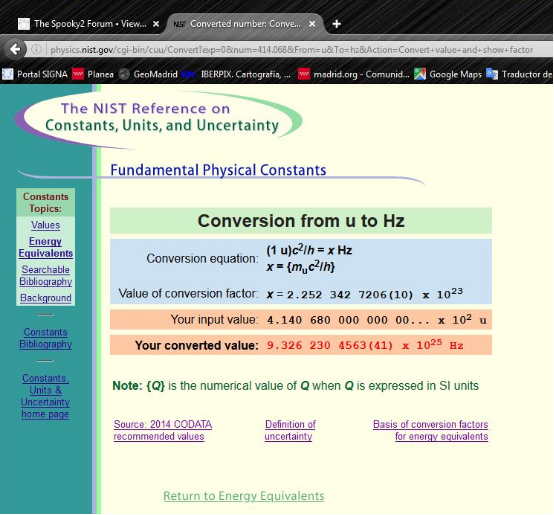554x515 pixels.
Task: Open the Values link in sidebar
Action: point(46,225)
